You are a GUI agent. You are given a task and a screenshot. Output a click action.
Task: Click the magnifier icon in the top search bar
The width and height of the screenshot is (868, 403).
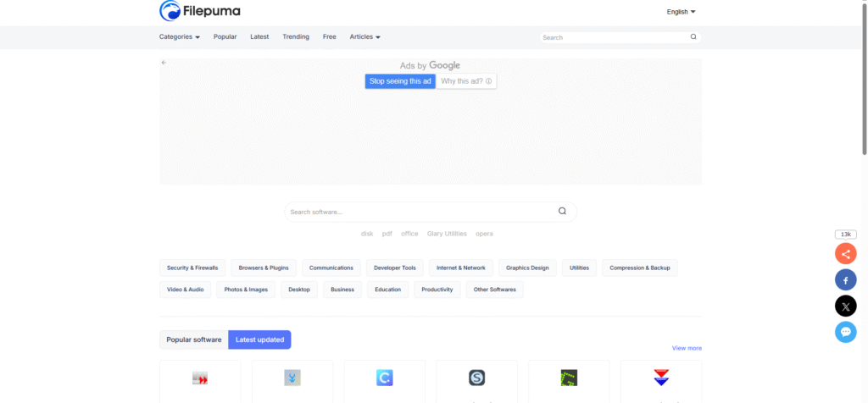(693, 37)
